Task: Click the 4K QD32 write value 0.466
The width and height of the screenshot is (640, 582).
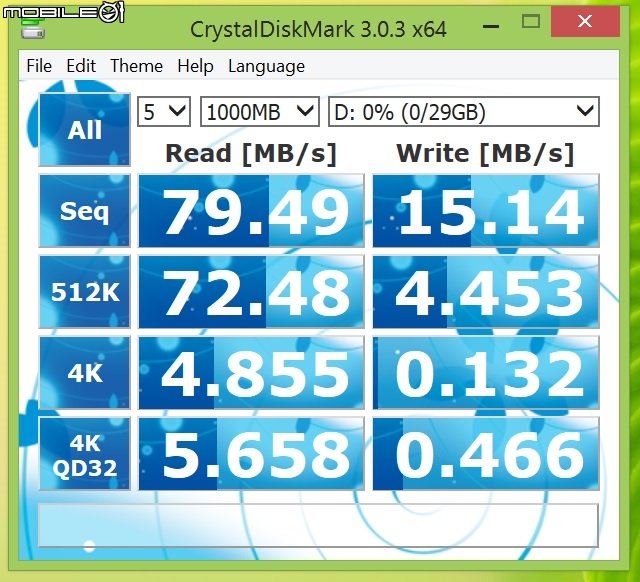Action: pyautogui.click(x=486, y=453)
